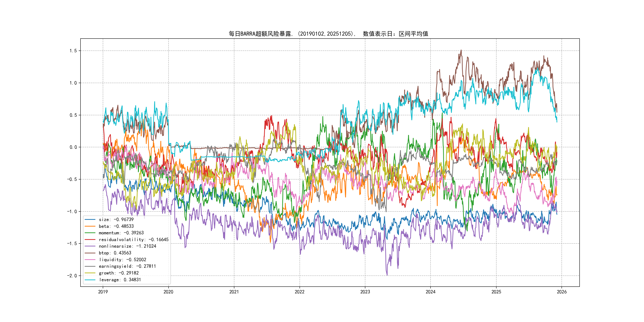Click the 2026 x-axis tick label
This screenshot has height=322, width=644.
point(562,292)
